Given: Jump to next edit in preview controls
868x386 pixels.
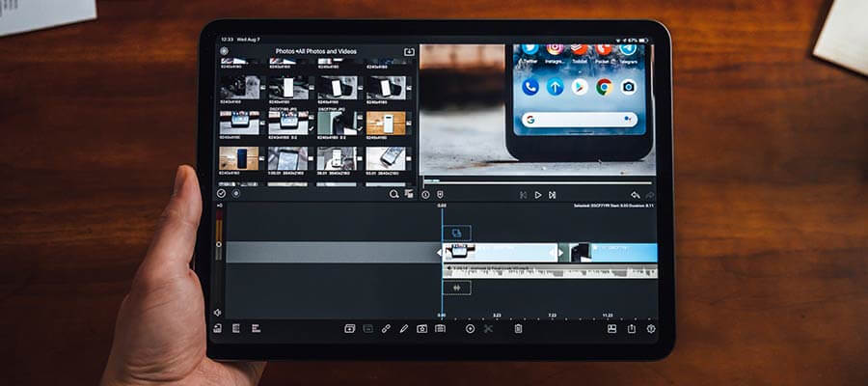Looking at the screenshot, I should tap(552, 195).
